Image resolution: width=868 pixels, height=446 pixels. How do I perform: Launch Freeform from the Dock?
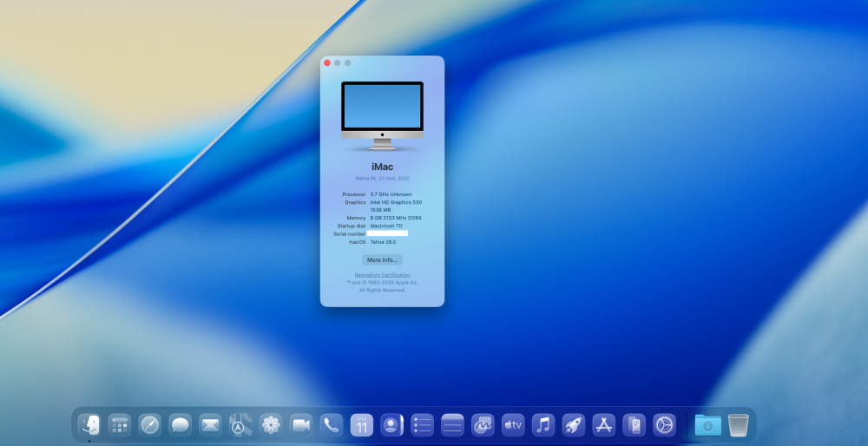[483, 425]
